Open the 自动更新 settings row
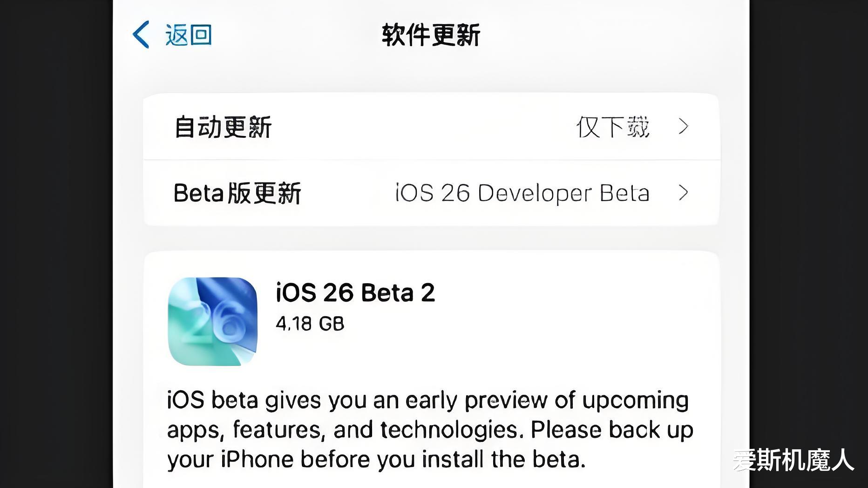 [431, 127]
